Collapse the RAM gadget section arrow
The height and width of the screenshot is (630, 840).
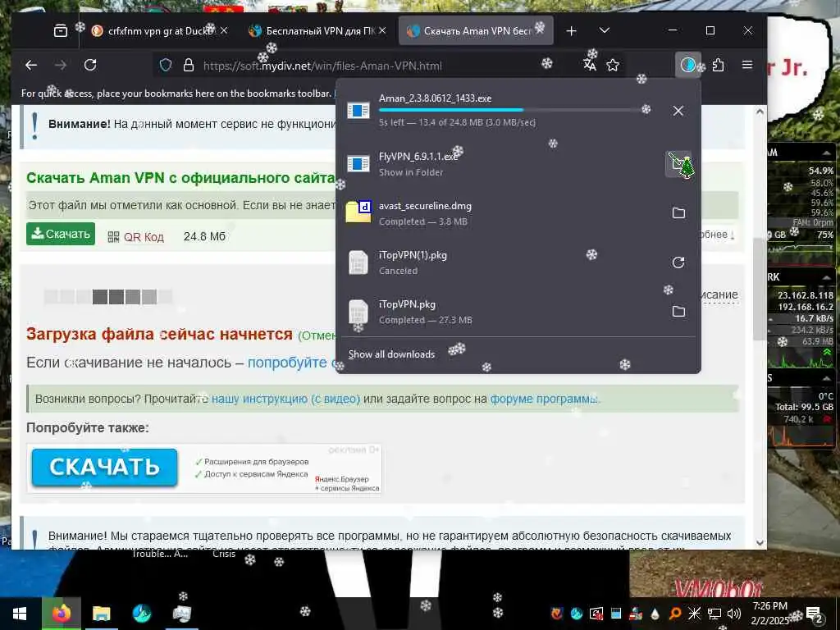[827, 153]
